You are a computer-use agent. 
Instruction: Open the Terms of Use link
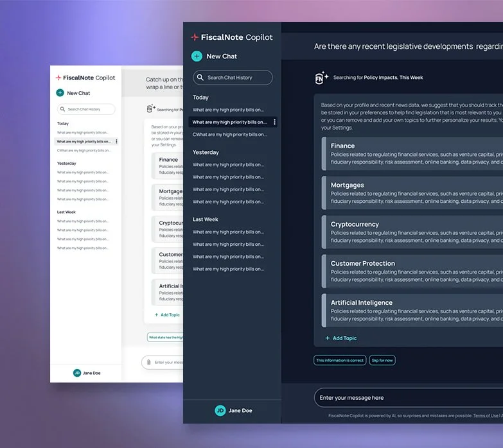(486, 416)
